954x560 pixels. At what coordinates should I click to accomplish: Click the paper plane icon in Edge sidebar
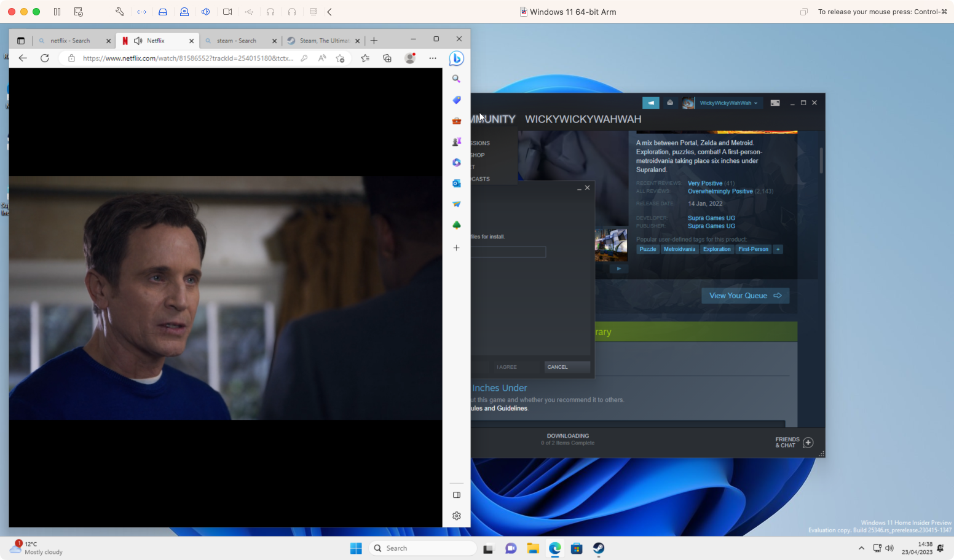(456, 204)
